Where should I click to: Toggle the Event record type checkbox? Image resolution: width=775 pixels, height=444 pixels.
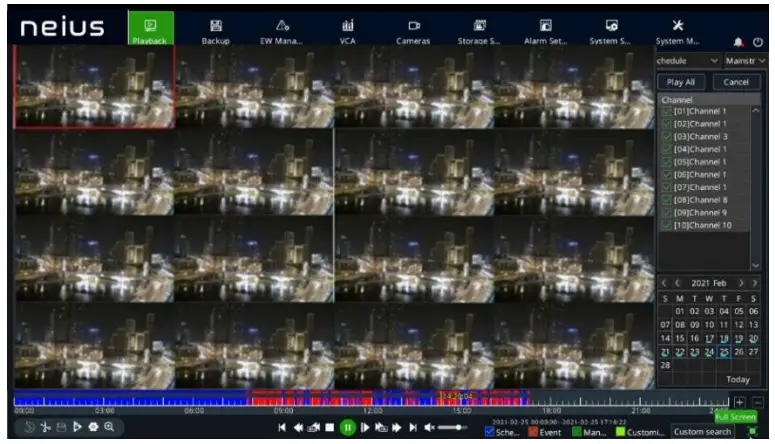click(533, 432)
